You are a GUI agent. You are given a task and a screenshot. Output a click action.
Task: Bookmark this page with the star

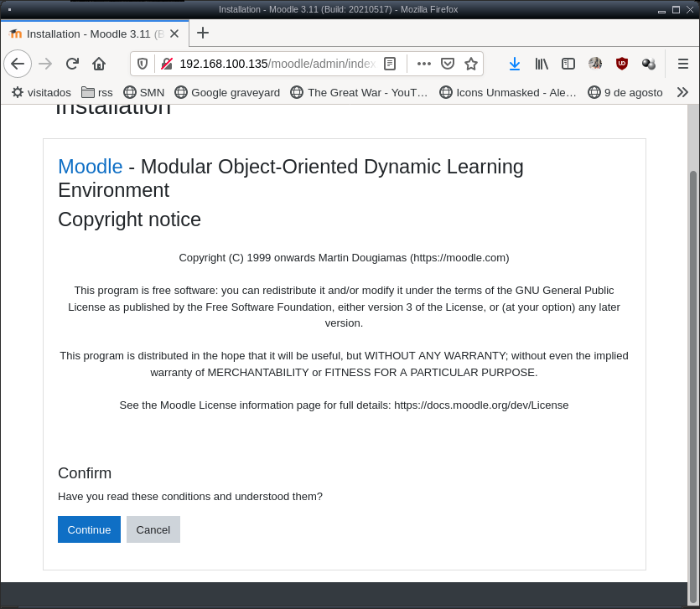(x=471, y=64)
